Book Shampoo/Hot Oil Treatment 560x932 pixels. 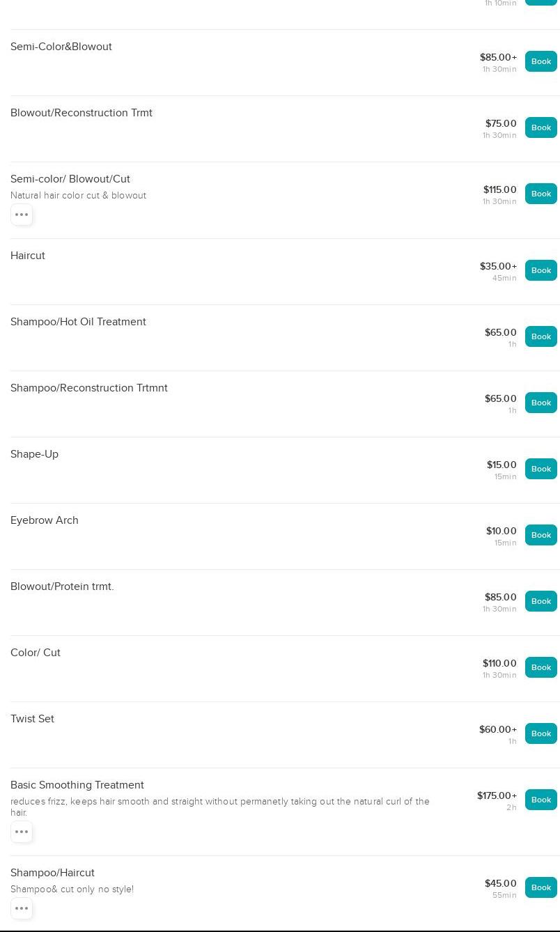pyautogui.click(x=540, y=336)
